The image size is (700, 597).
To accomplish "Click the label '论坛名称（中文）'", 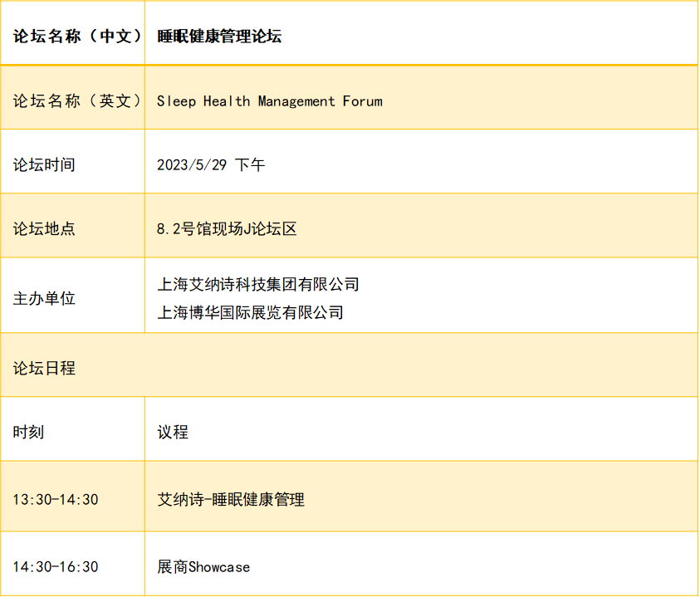I will [x=78, y=37].
